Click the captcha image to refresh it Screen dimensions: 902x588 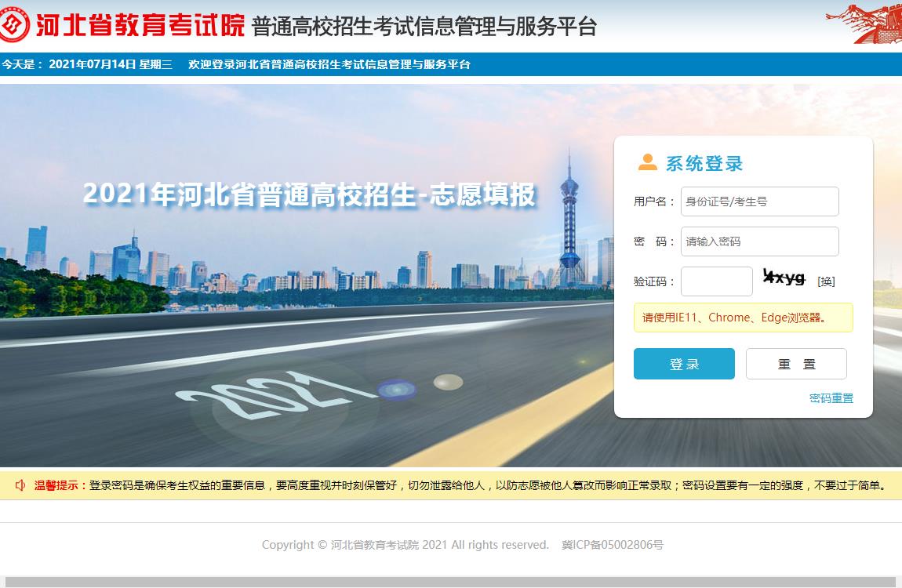[x=784, y=278]
